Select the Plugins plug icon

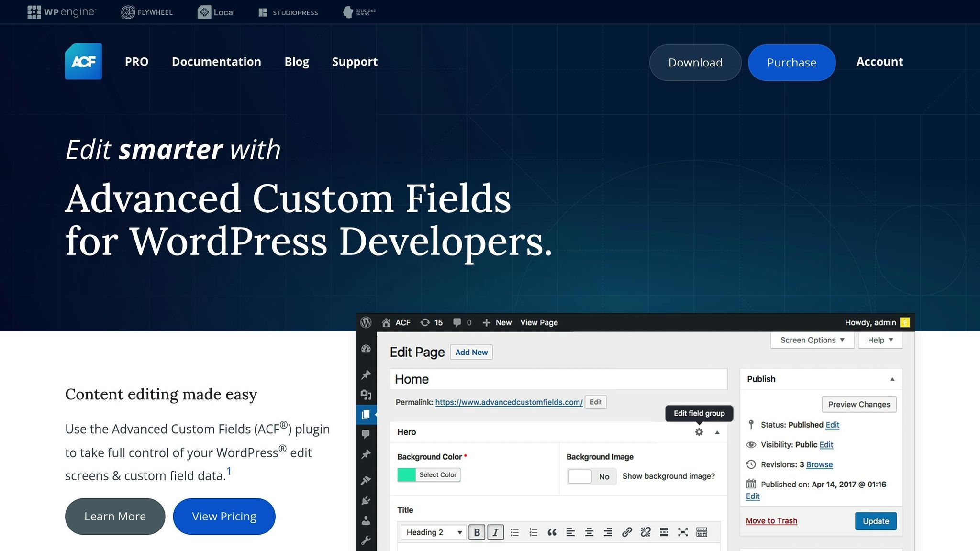[366, 500]
